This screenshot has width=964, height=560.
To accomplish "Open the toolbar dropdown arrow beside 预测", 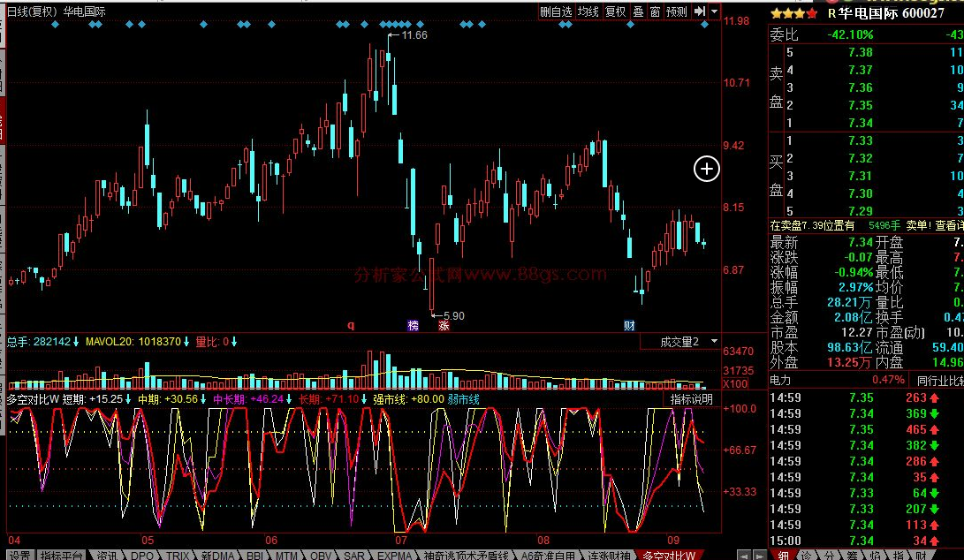I will (x=714, y=11).
